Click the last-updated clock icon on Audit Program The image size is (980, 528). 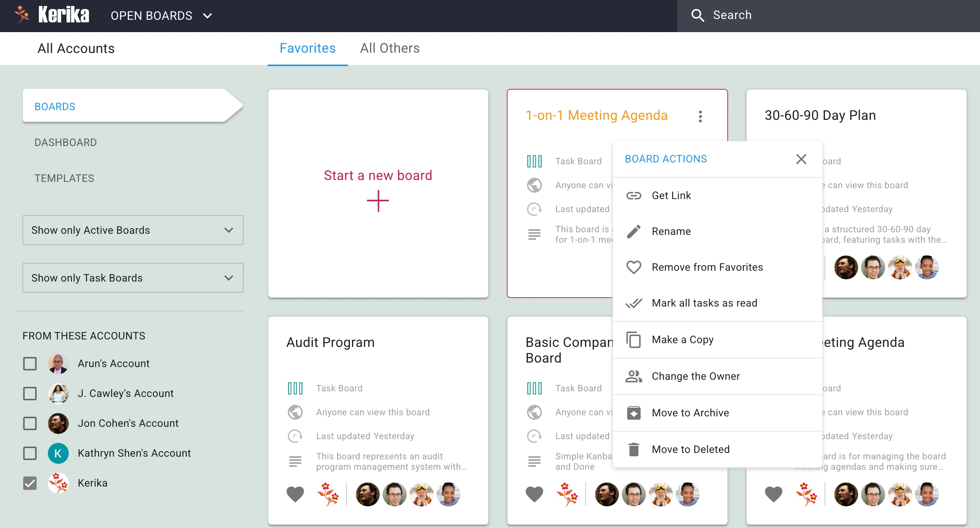[x=295, y=436]
